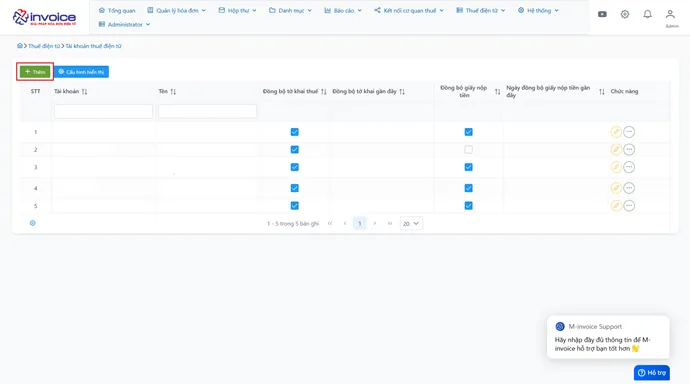The image size is (690, 384).
Task: Go to previous page arrow
Action: click(x=345, y=223)
